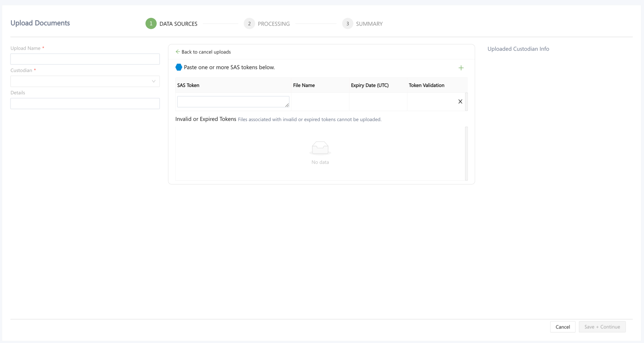Click step 1 green circle indicator
644x343 pixels.
151,24
